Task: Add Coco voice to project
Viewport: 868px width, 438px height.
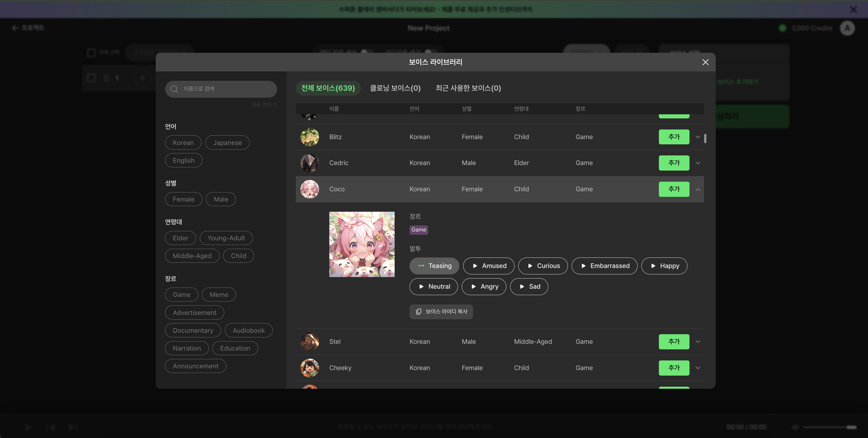Action: [x=674, y=189]
